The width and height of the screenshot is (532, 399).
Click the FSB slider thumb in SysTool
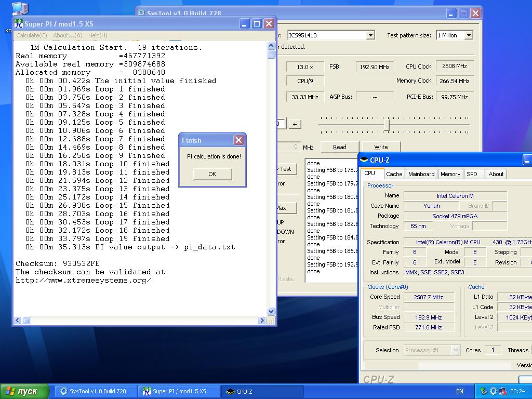click(x=387, y=125)
